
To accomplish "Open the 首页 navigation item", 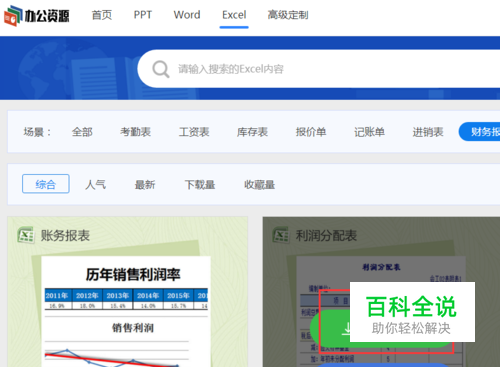I will pyautogui.click(x=102, y=15).
